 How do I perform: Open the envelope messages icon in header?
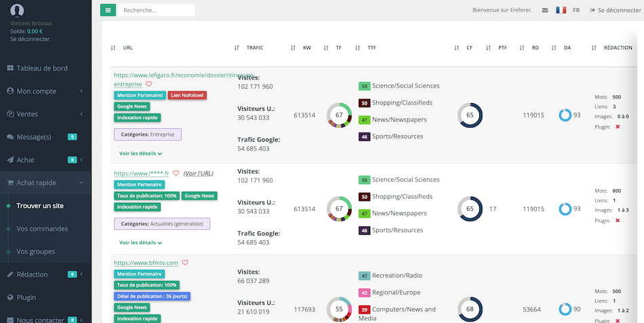[544, 10]
